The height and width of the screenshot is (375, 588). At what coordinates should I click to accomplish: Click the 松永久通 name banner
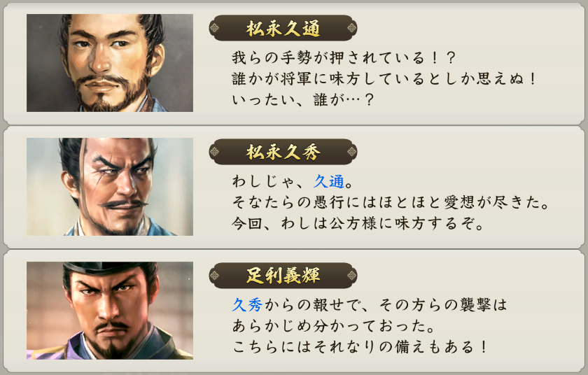coord(283,28)
